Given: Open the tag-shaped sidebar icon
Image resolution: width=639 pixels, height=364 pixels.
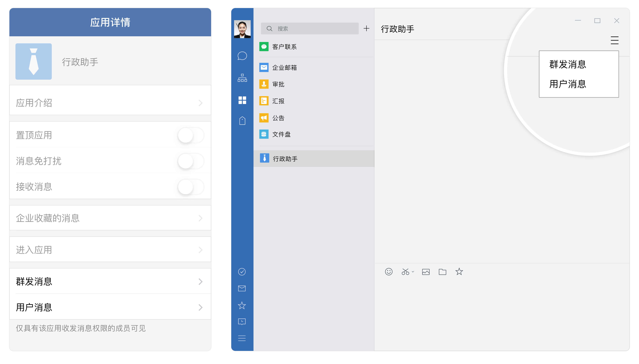Looking at the screenshot, I should (x=242, y=121).
